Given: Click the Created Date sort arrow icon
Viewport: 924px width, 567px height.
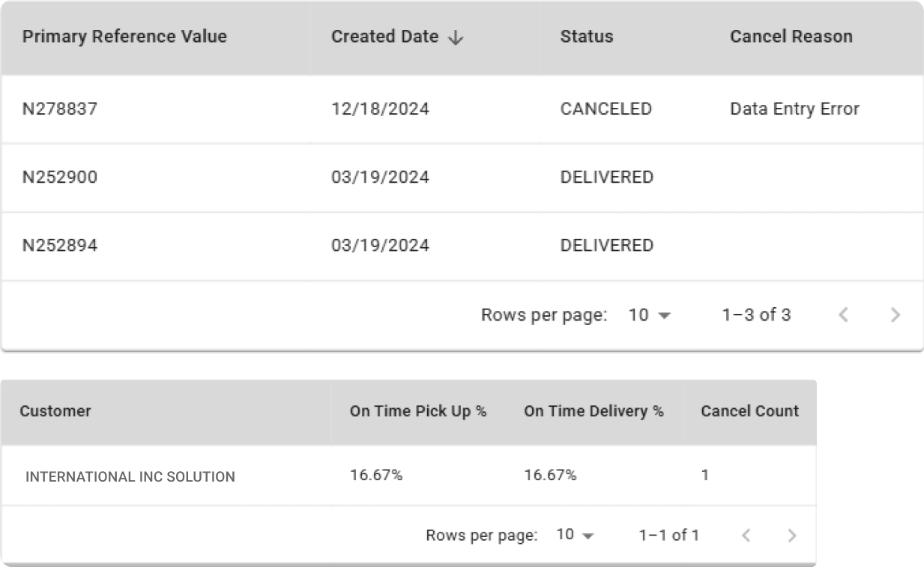Looking at the screenshot, I should point(455,37).
